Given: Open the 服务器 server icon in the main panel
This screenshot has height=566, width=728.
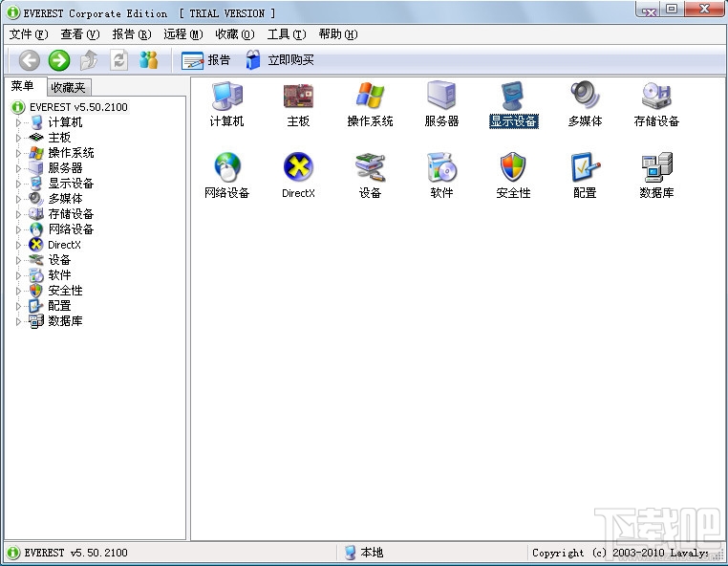Looking at the screenshot, I should tap(441, 104).
